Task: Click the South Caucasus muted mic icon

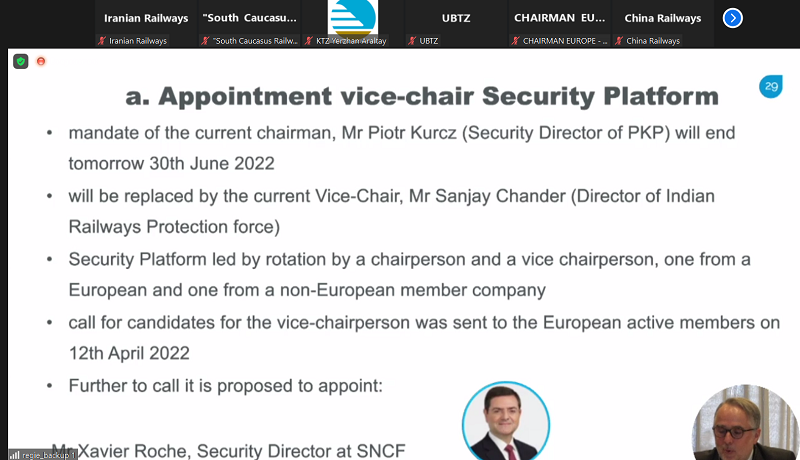Action: pos(205,41)
